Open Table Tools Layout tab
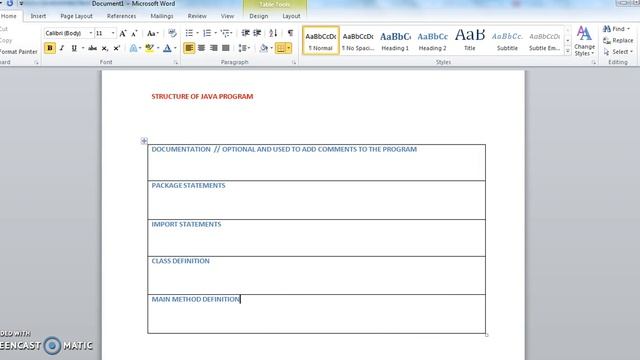Image resolution: width=640 pixels, height=360 pixels. point(291,16)
